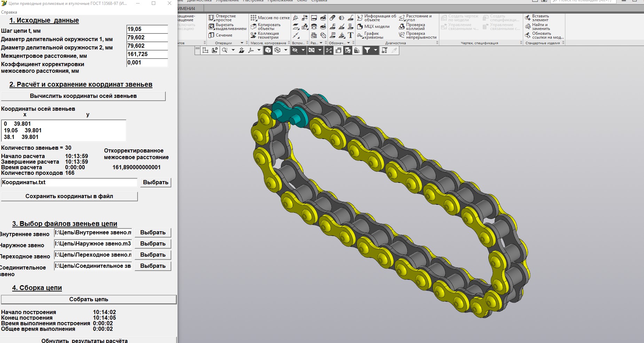Toggle wireframe cube display mode
Viewport: 644px width, 343px height.
(277, 50)
